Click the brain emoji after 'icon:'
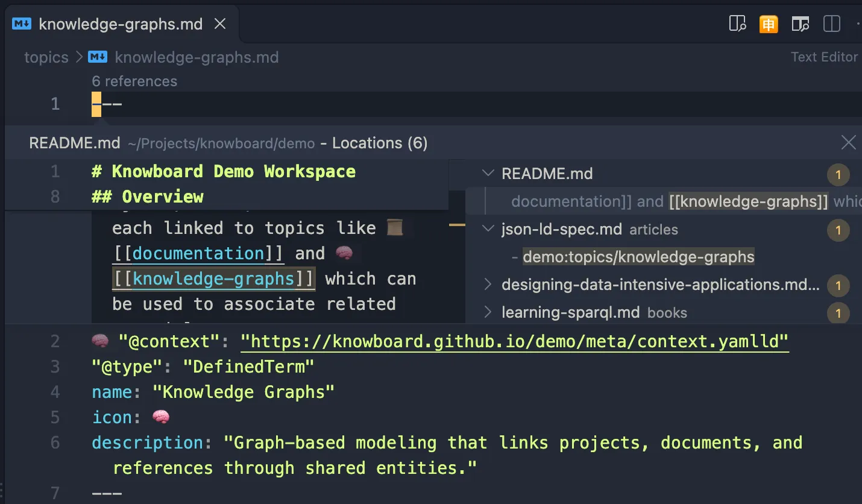The width and height of the screenshot is (862, 504). click(161, 417)
